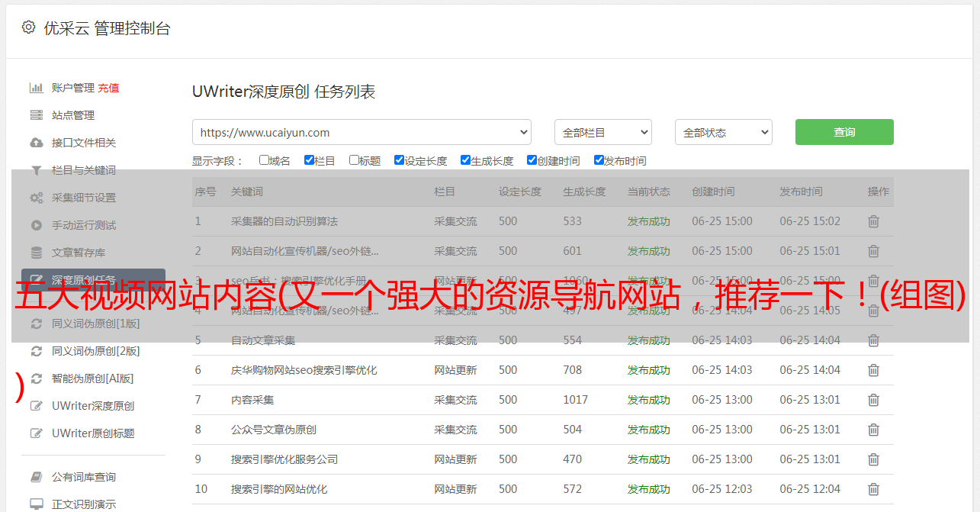Click keyword 庆华购物网站seo搜索引擎优化
This screenshot has height=512, width=980.
point(304,370)
